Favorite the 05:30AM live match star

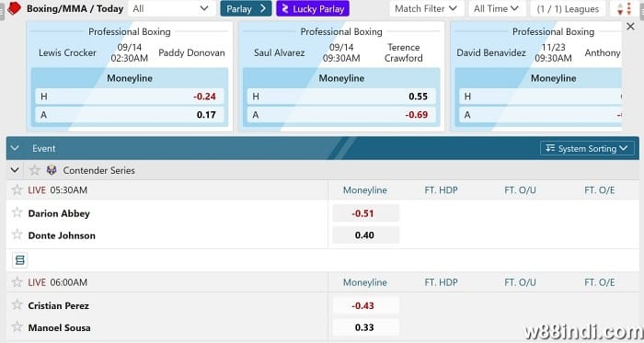(x=17, y=190)
